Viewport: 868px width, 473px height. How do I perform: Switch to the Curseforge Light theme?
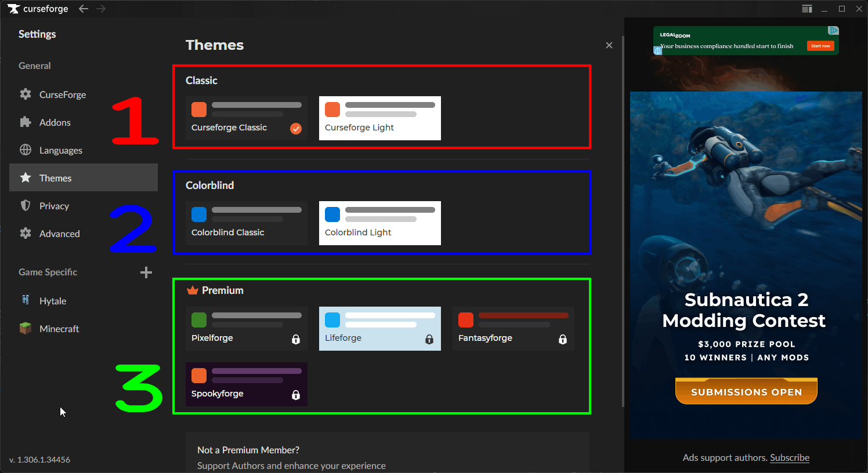(x=380, y=118)
